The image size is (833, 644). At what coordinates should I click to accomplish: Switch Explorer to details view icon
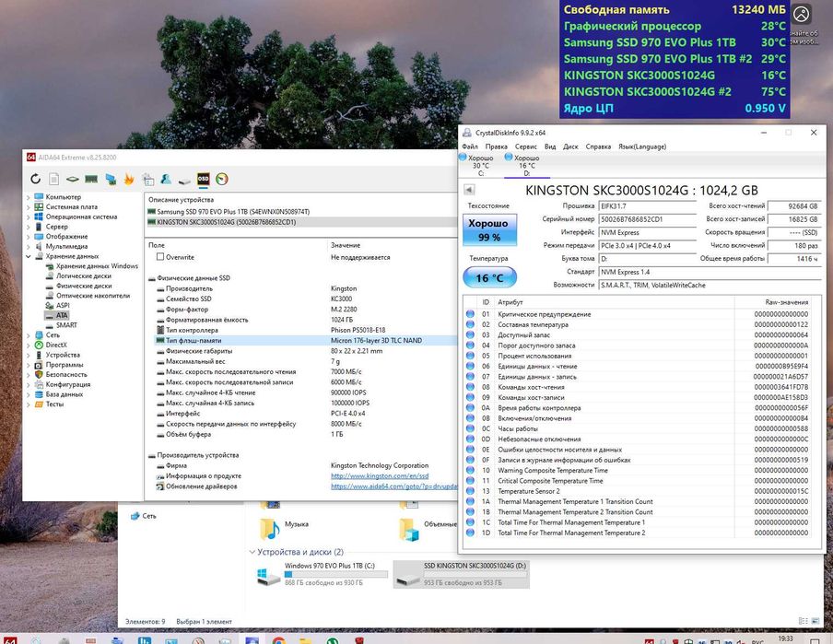click(804, 621)
